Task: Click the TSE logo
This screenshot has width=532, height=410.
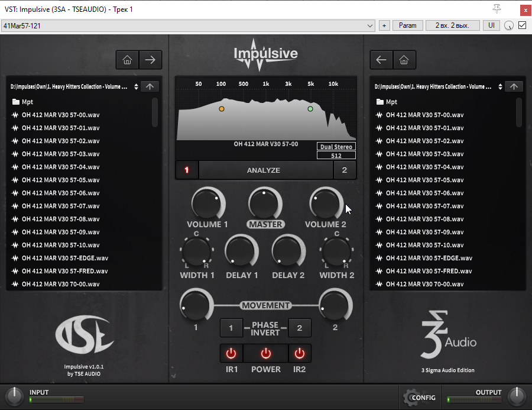Action: [x=84, y=335]
